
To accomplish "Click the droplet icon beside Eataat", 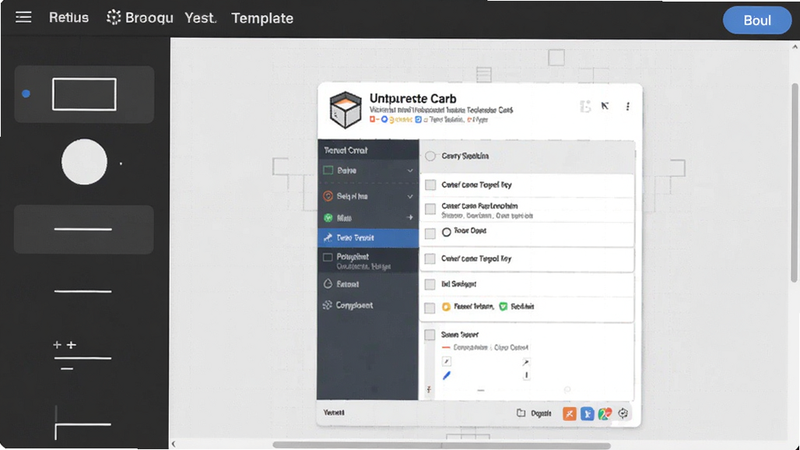I will (x=328, y=284).
